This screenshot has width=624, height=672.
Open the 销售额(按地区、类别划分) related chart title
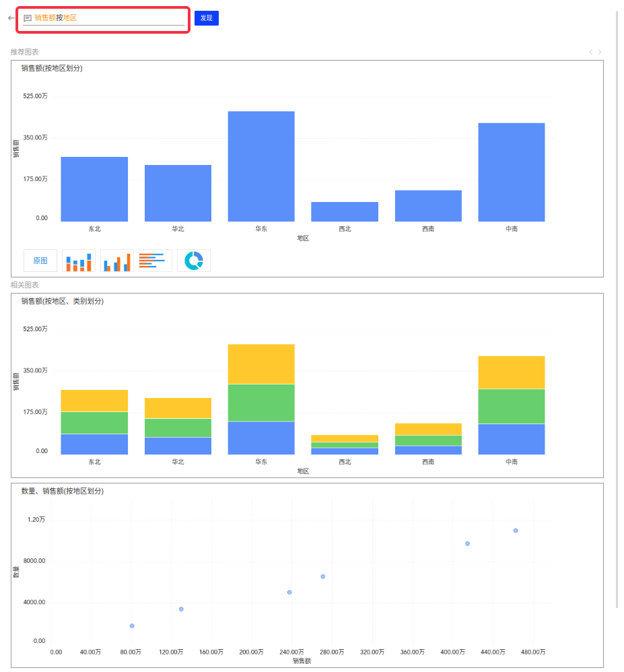pyautogui.click(x=63, y=301)
